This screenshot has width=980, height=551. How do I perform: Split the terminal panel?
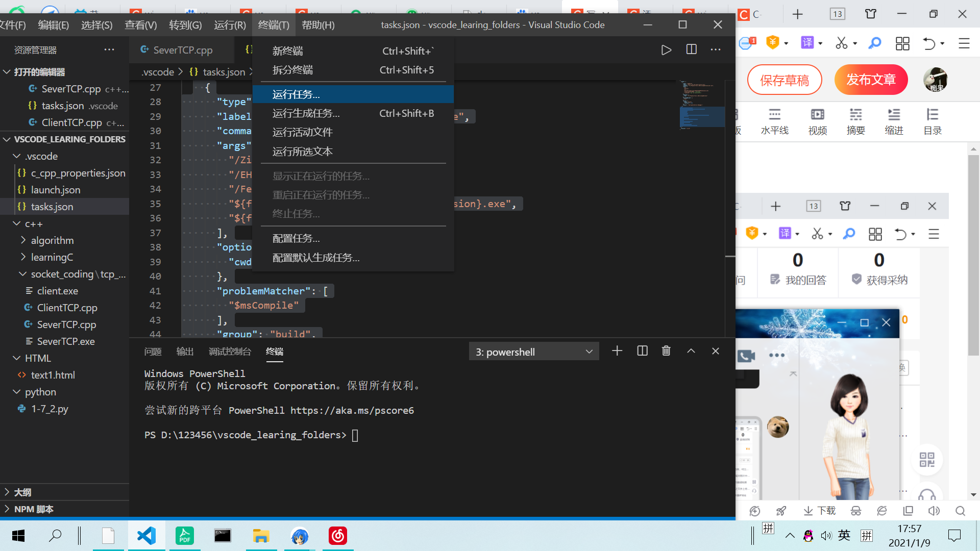(642, 351)
